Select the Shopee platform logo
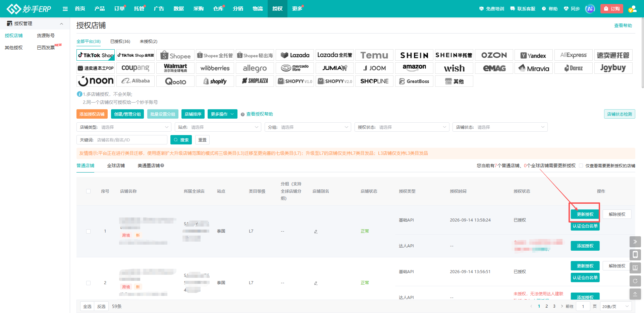Image resolution: width=644 pixels, height=313 pixels. coord(175,55)
